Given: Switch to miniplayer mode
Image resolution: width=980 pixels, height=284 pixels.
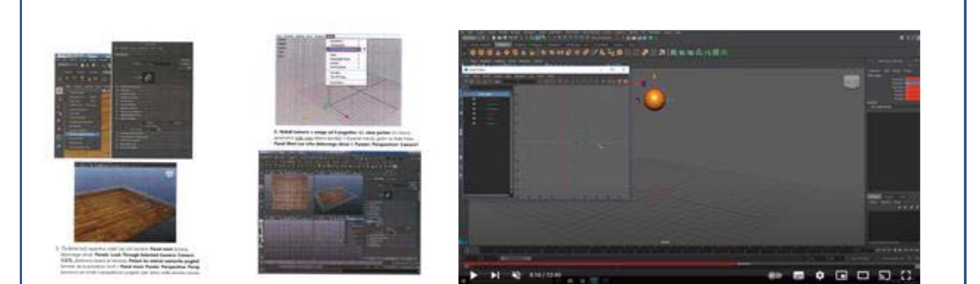Looking at the screenshot, I should coord(841,275).
